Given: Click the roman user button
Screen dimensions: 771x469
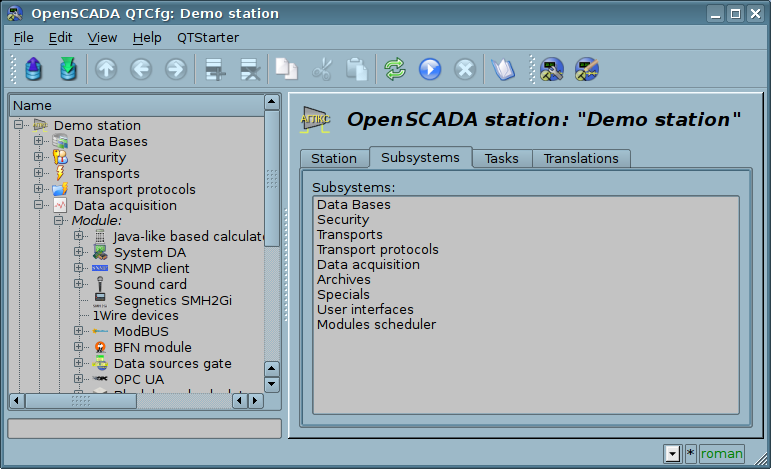Looking at the screenshot, I should point(721,454).
